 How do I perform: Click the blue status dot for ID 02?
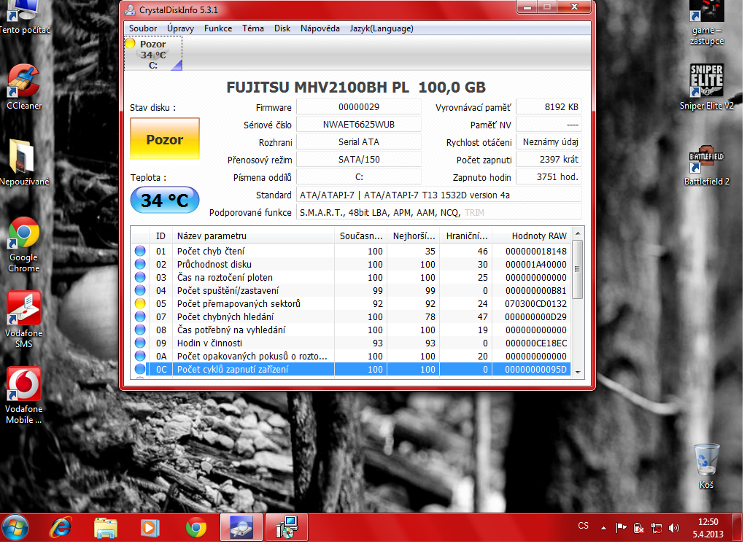click(140, 264)
